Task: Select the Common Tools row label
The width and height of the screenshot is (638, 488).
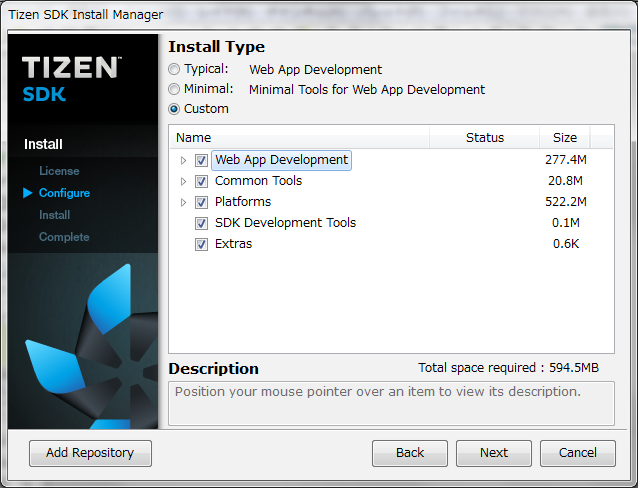Action: coord(258,181)
